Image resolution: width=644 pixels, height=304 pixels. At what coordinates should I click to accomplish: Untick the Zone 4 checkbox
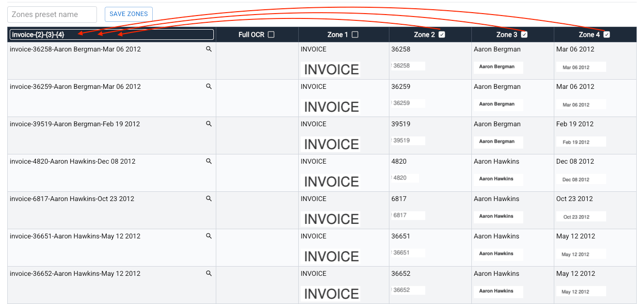(x=607, y=34)
